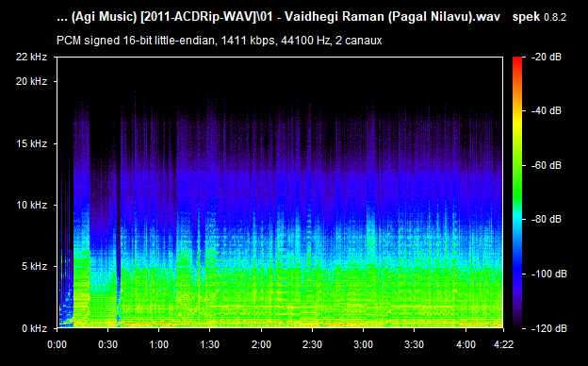Click the 10 kHz frequency axis label

pos(31,205)
